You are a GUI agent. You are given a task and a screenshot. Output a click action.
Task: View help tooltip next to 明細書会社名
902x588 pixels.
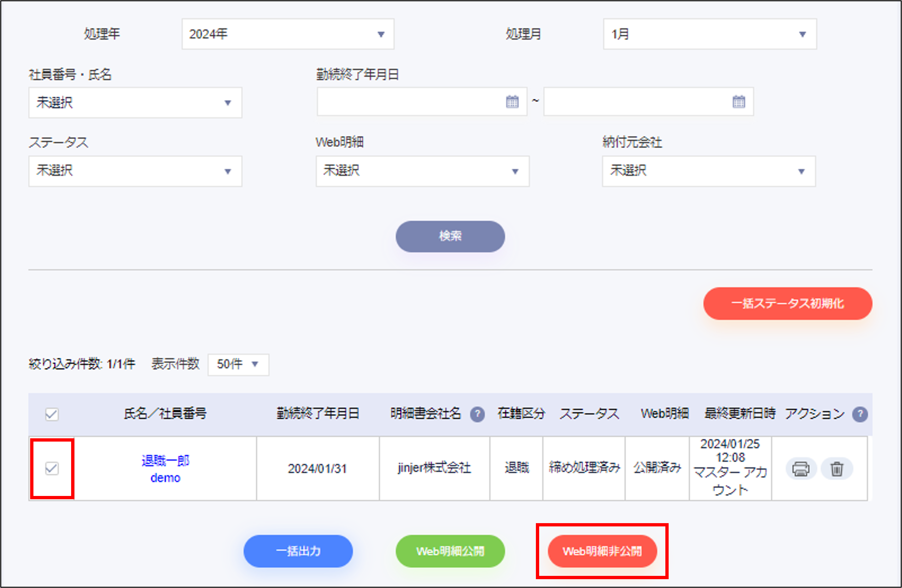point(478,414)
